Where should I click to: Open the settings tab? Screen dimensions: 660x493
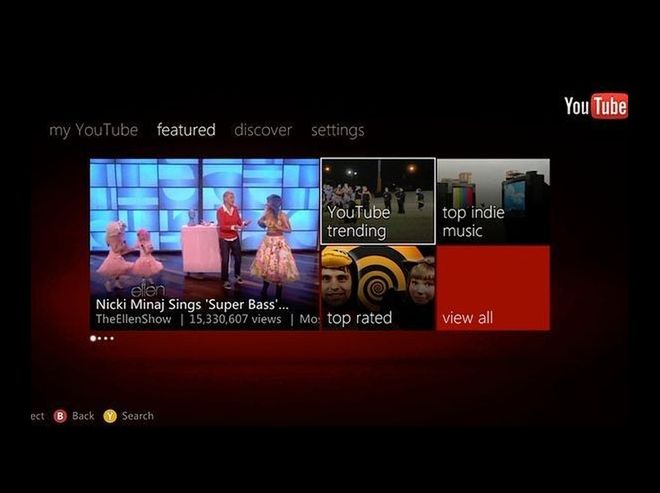point(338,130)
